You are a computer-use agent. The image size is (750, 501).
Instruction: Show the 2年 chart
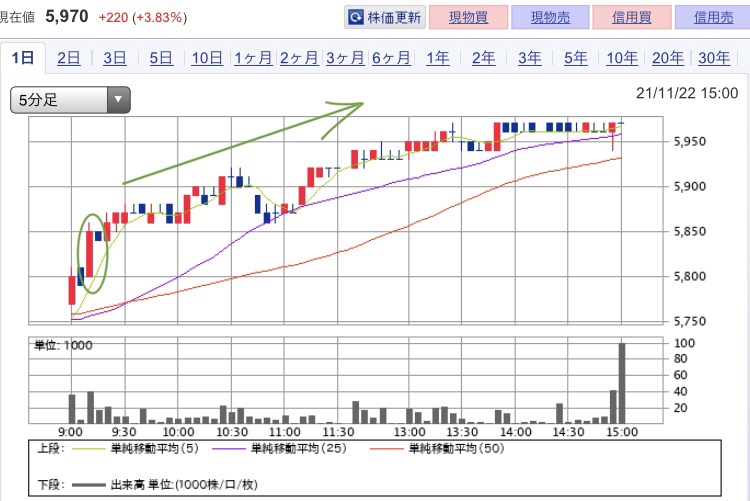[484, 58]
